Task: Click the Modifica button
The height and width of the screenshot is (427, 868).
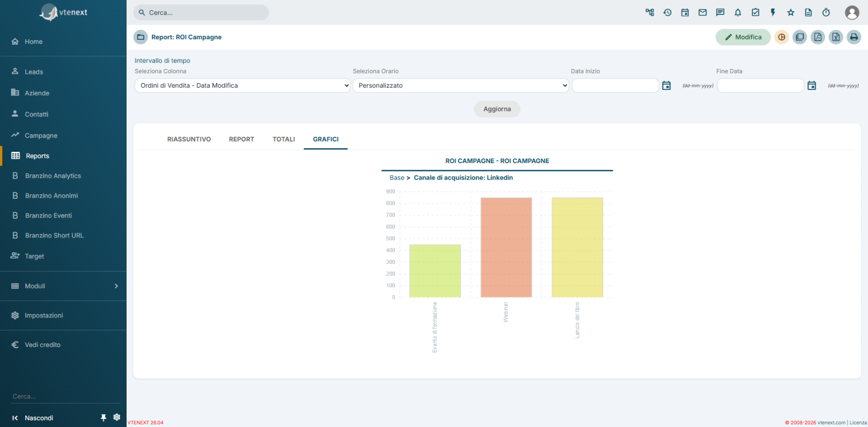Action: pyautogui.click(x=743, y=37)
